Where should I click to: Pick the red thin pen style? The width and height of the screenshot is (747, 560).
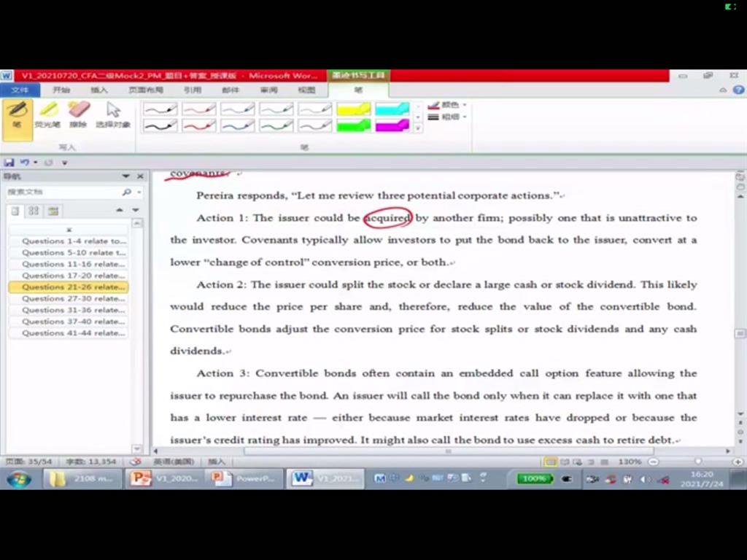point(198,109)
